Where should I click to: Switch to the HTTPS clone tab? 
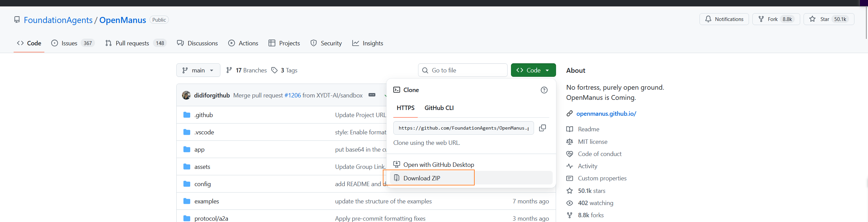click(x=406, y=108)
